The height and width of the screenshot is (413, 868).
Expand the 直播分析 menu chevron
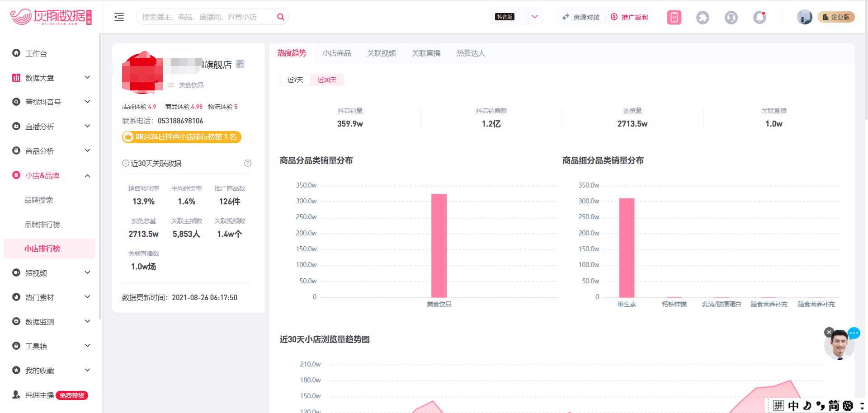88,126
